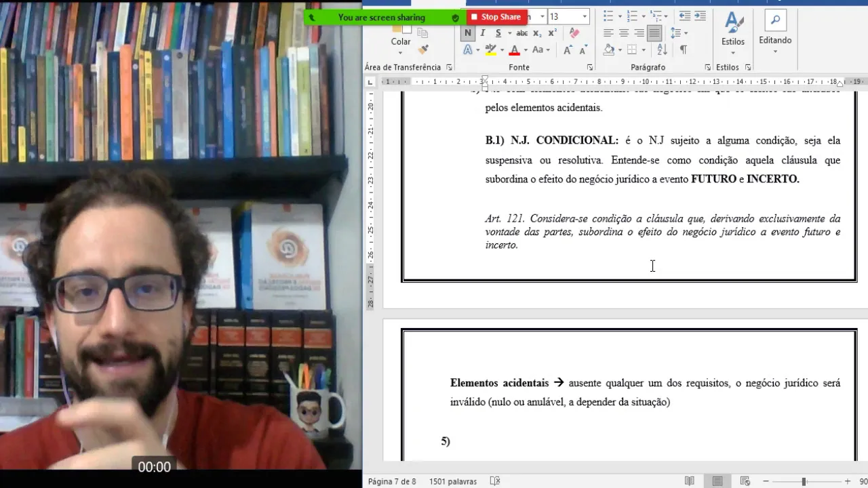Click the first-line indent marker on ruler
This screenshot has height=488, width=868.
484,79
